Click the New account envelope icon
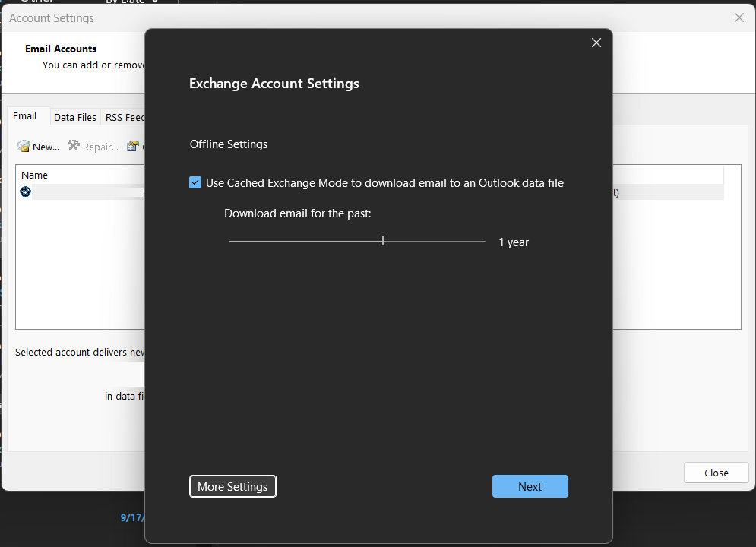This screenshot has height=547, width=756. 23,146
